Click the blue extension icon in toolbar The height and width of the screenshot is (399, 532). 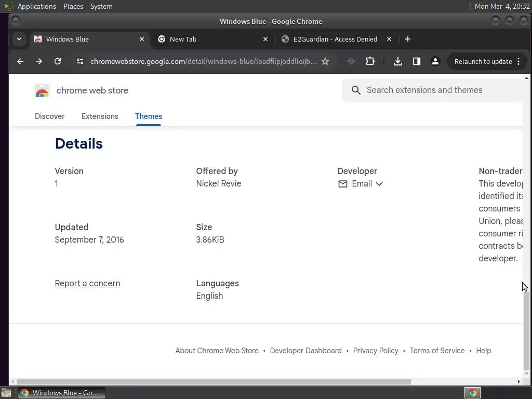(x=351, y=61)
